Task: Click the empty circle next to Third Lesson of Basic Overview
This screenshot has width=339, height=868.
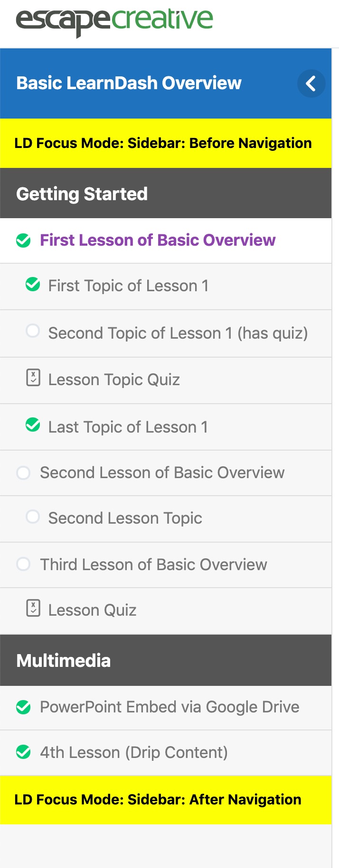Action: click(x=23, y=564)
